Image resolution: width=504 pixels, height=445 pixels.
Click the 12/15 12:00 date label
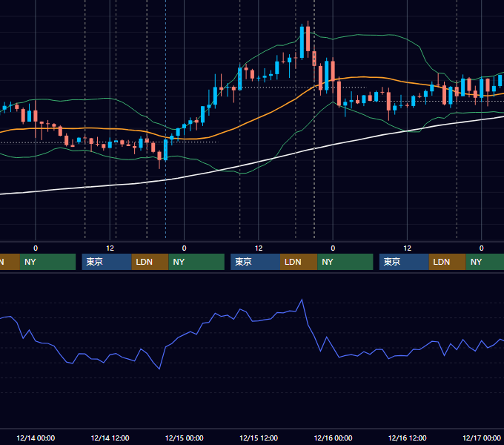[259, 438]
